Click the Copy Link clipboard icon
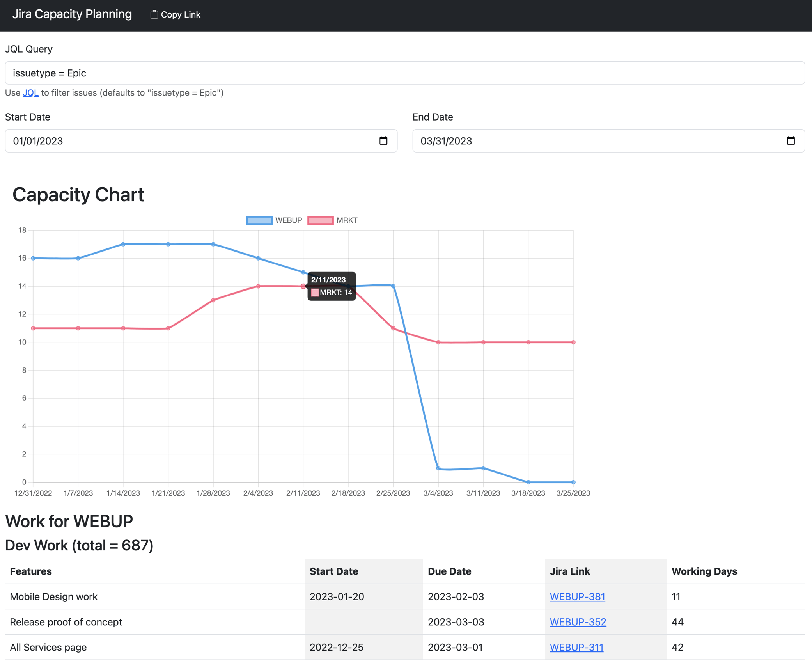The width and height of the screenshot is (812, 660). point(154,14)
